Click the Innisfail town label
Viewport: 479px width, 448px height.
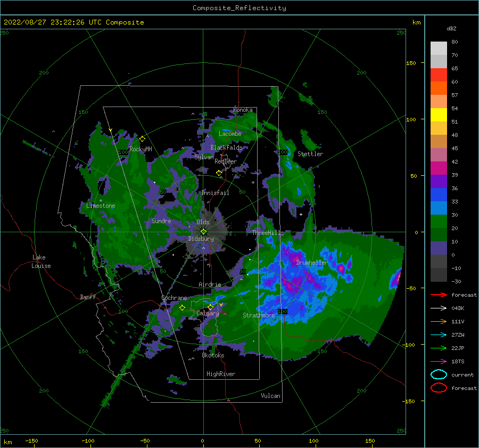pos(215,193)
